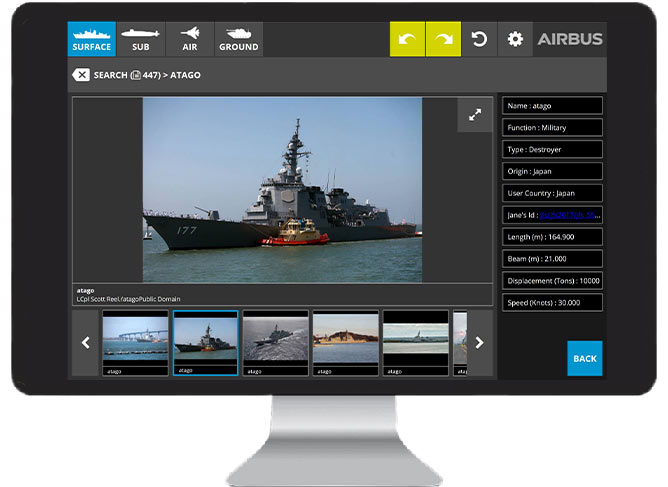Click the SEARCH breadcrumb text
This screenshot has width=668, height=487.
click(110, 75)
